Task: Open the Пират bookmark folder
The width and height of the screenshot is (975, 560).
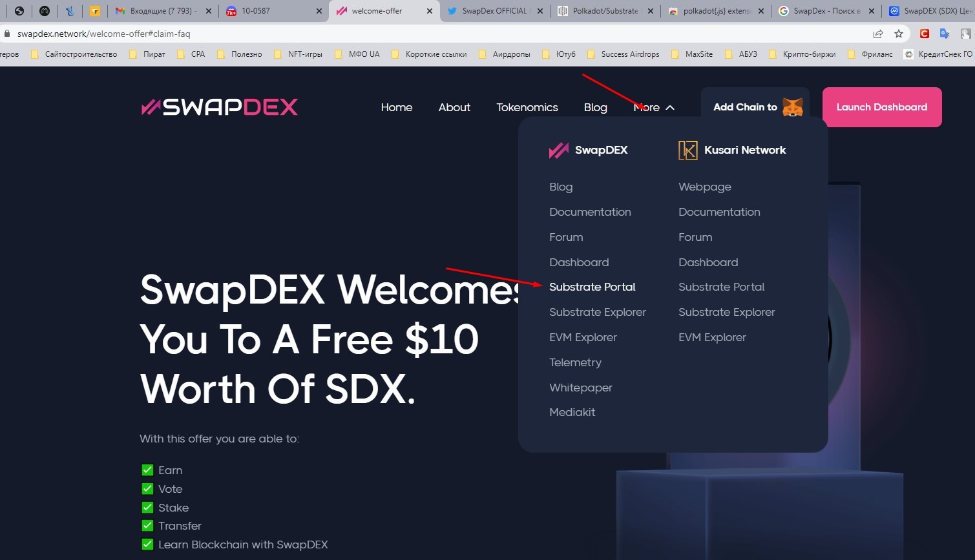Action: pyautogui.click(x=147, y=54)
